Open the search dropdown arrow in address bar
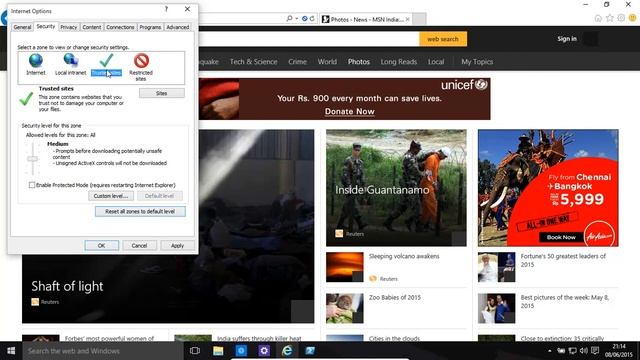 296,19
